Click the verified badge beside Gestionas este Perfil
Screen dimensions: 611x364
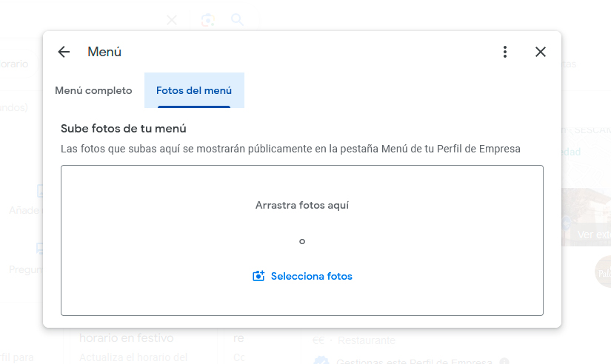coord(321,361)
